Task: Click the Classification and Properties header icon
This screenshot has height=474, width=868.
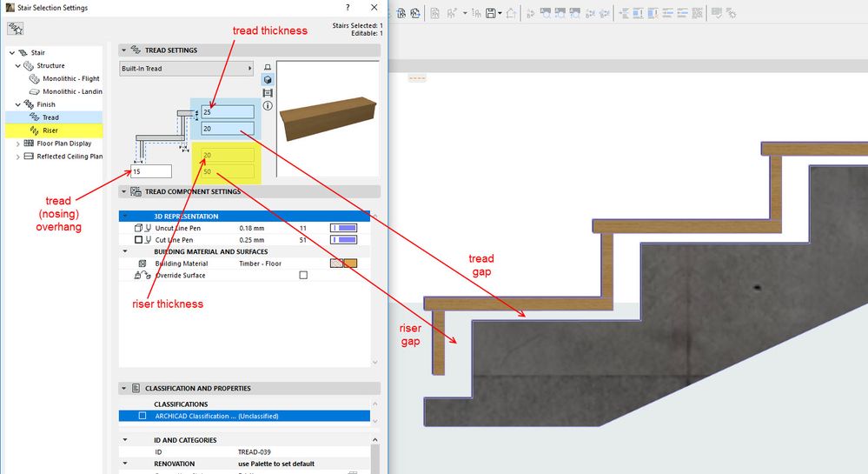Action: point(136,388)
